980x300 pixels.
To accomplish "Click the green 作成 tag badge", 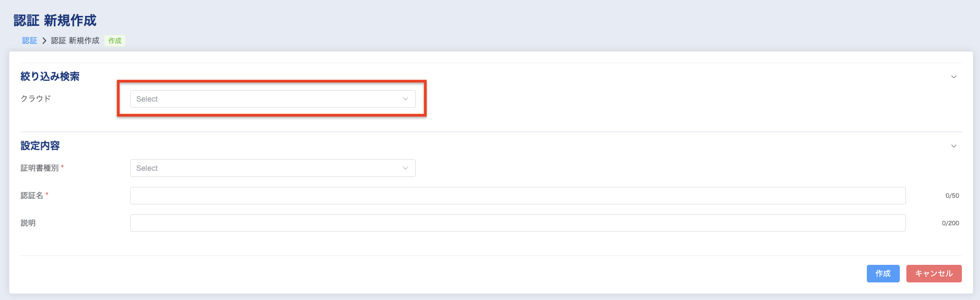I will point(115,41).
